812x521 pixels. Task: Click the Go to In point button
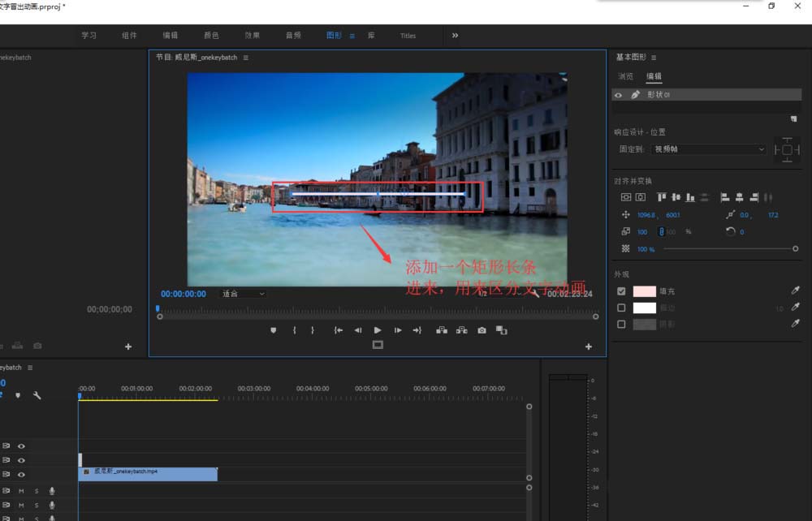(338, 330)
